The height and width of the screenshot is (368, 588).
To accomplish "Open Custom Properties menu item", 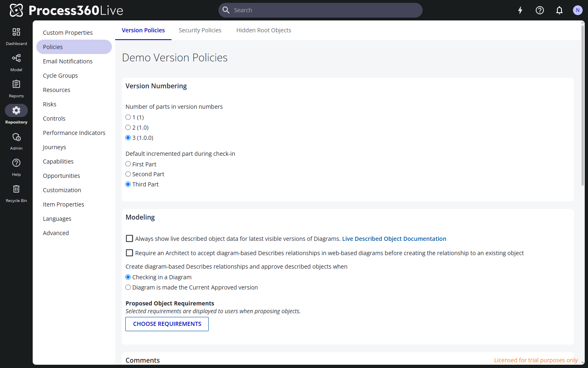I will [74, 33].
